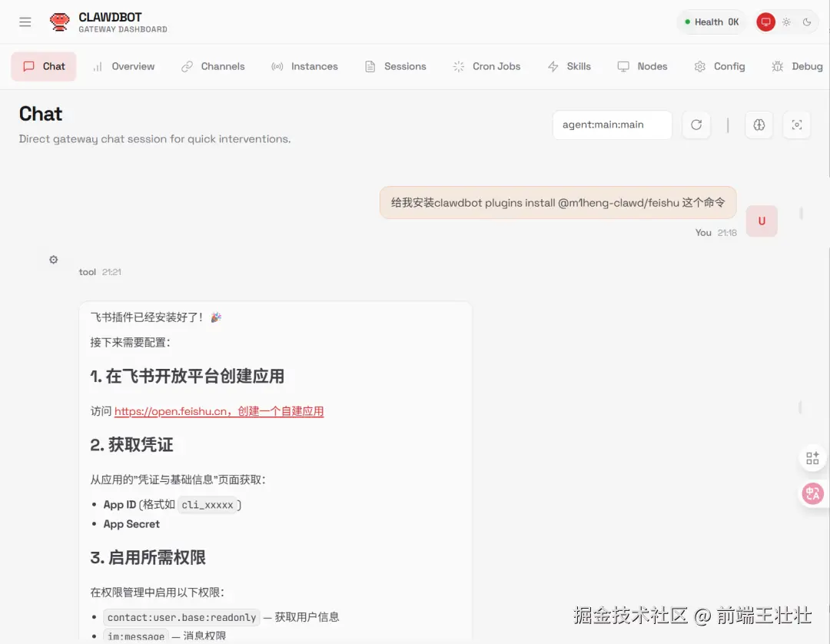
Task: Select the Cron Jobs tab
Action: tap(487, 66)
